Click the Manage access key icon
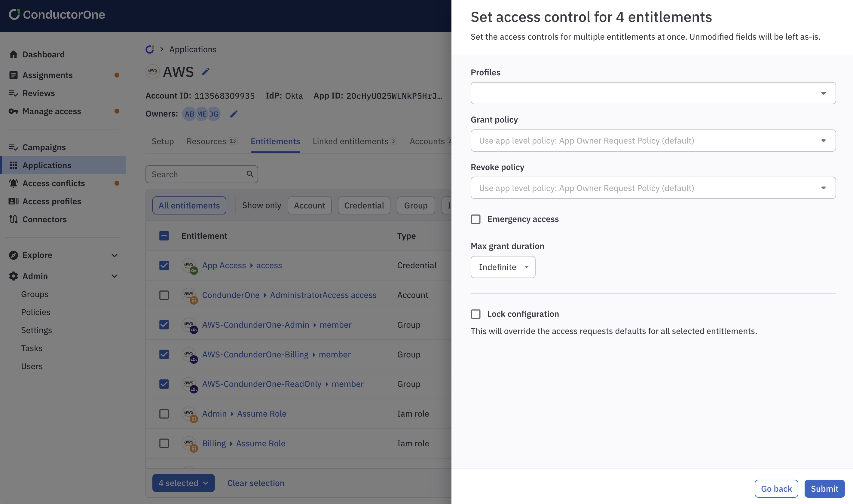The width and height of the screenshot is (853, 504). tap(13, 111)
